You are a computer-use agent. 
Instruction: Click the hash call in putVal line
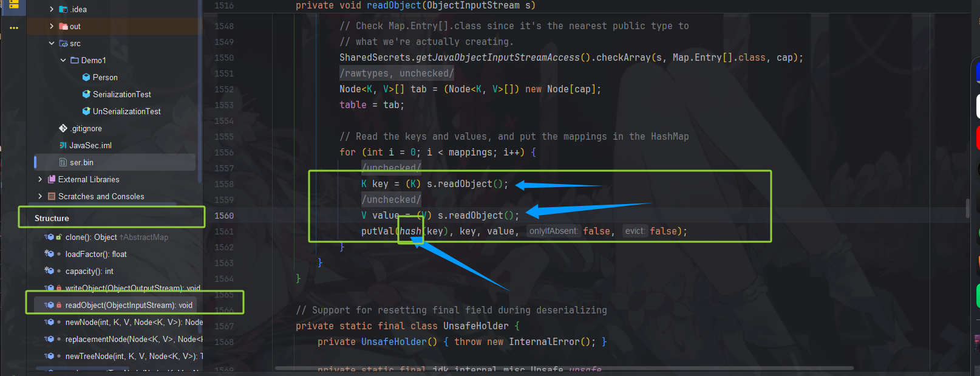point(410,231)
